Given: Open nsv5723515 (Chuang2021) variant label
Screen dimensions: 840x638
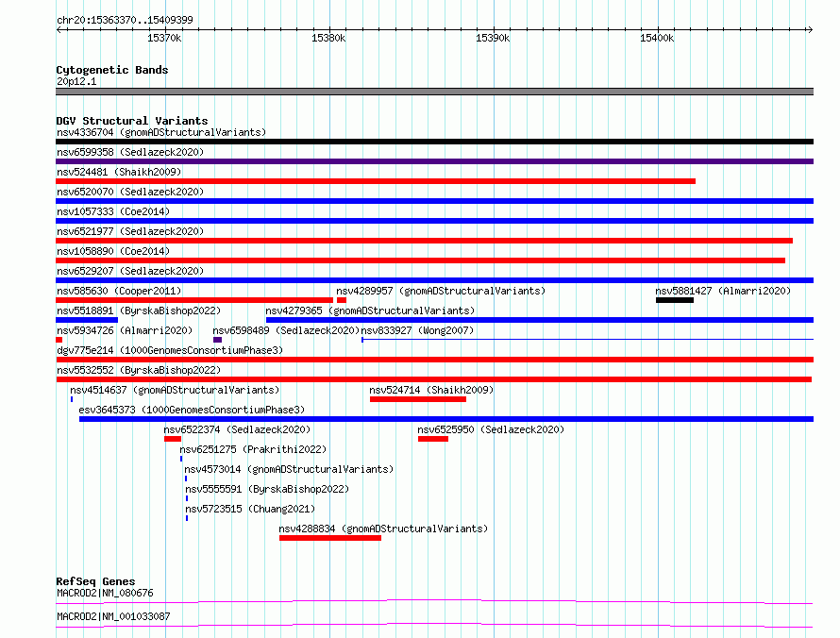Looking at the screenshot, I should click(x=250, y=509).
